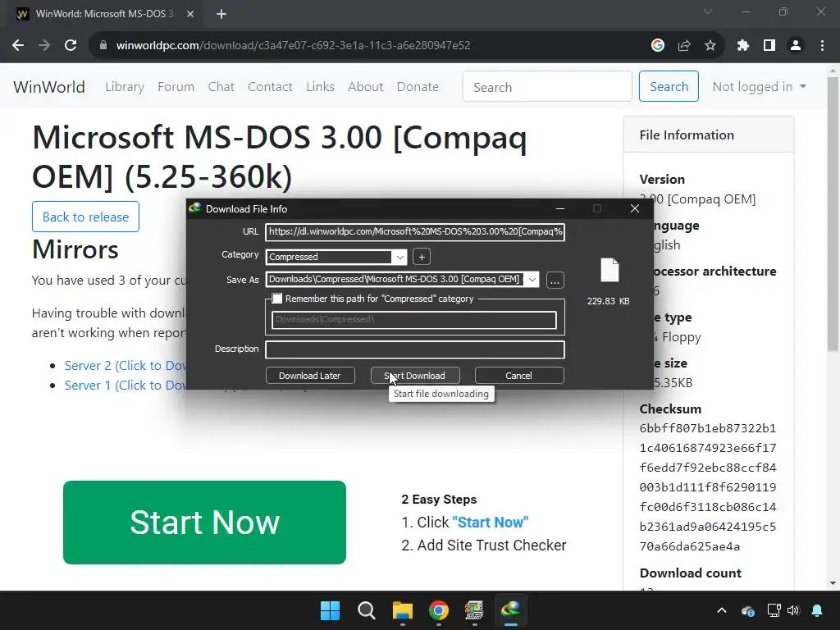Click the Checksum heading text
The image size is (840, 630).
[670, 409]
